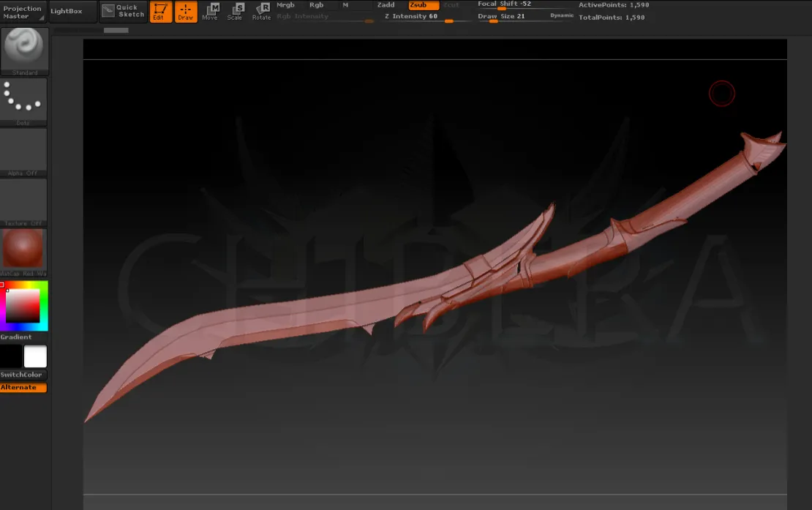Open the Texture Off selector
The width and height of the screenshot is (812, 510).
(23, 202)
